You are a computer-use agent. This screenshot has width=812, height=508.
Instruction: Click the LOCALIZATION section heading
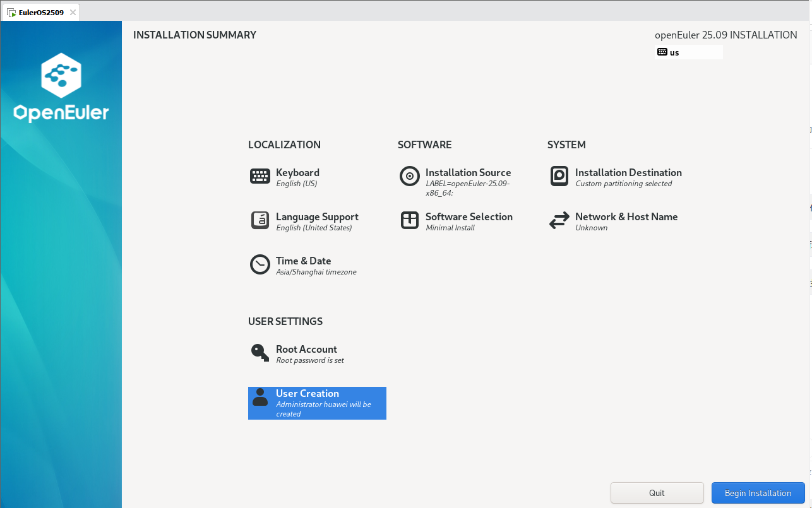coord(284,145)
